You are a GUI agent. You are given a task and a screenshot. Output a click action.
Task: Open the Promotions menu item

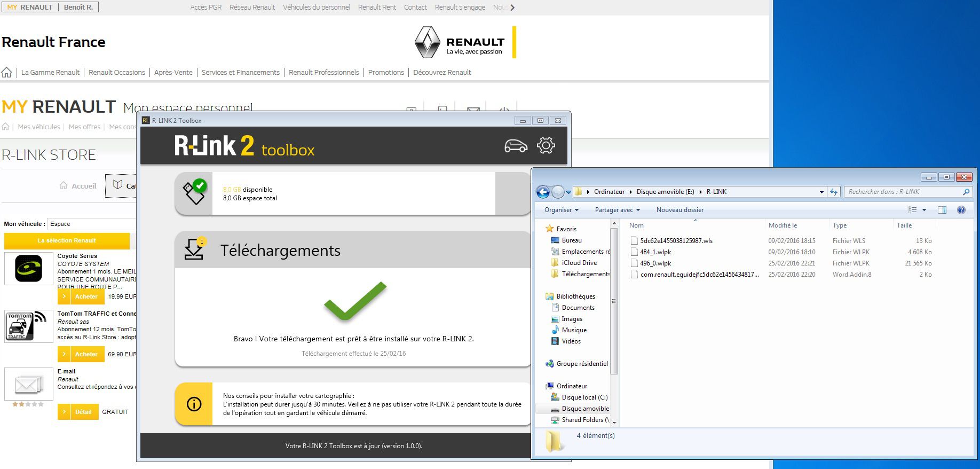(x=386, y=72)
